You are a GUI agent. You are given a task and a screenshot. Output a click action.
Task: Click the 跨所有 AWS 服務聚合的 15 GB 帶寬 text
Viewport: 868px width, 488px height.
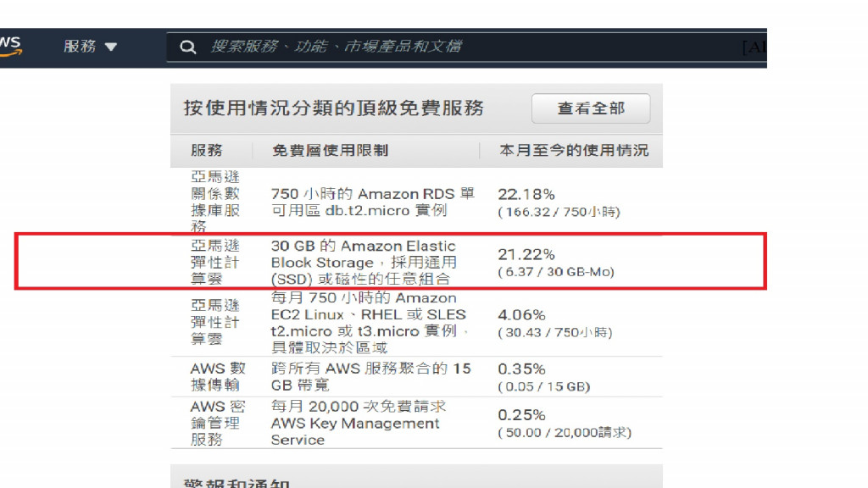point(370,377)
